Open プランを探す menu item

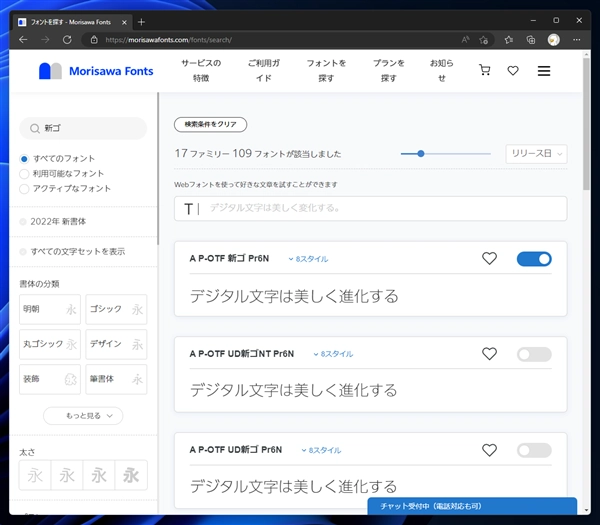point(388,70)
